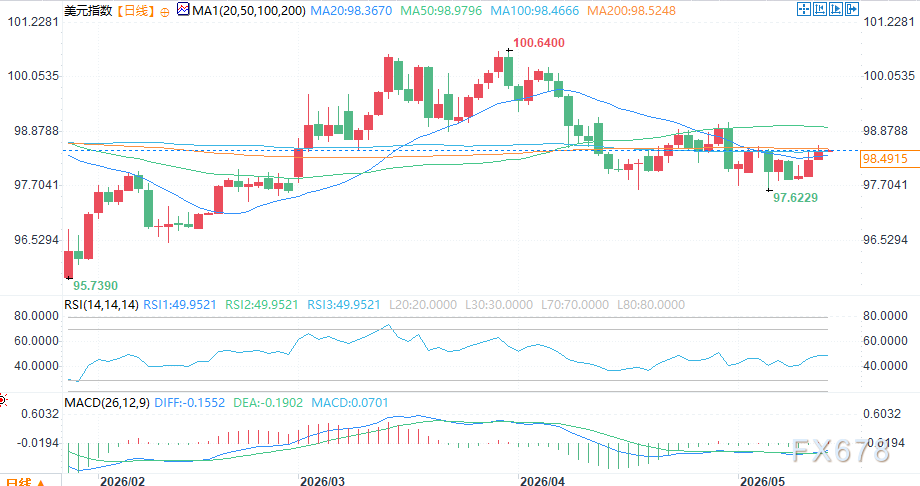The image size is (920, 486).
Task: Open the 日线 period dropdown at bottom left
Action: point(23,481)
